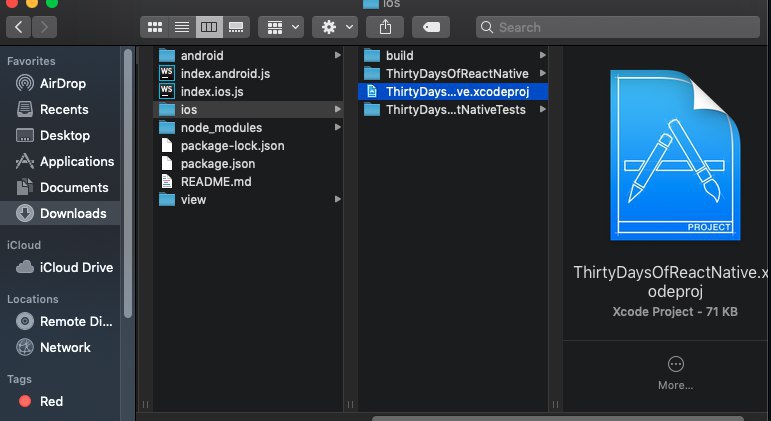Open AirDrop in the sidebar

click(x=60, y=84)
